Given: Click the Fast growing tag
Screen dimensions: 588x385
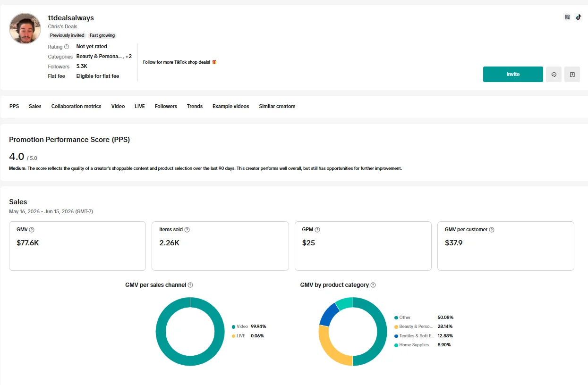Looking at the screenshot, I should (x=102, y=35).
